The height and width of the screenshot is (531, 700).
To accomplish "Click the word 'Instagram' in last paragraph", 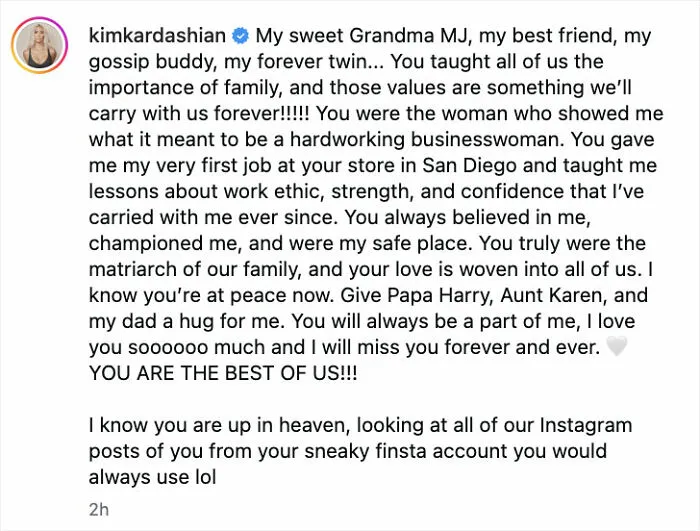I will 586,425.
